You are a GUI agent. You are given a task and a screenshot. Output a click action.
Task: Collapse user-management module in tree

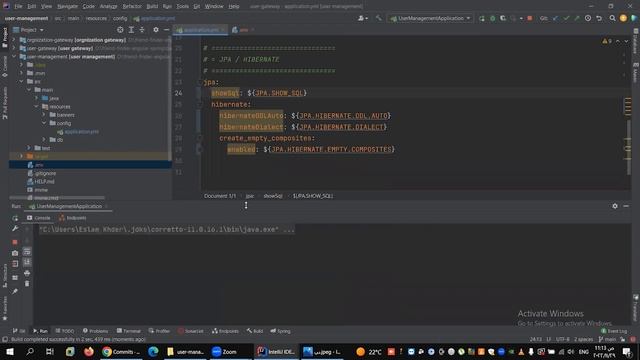pos(13,56)
